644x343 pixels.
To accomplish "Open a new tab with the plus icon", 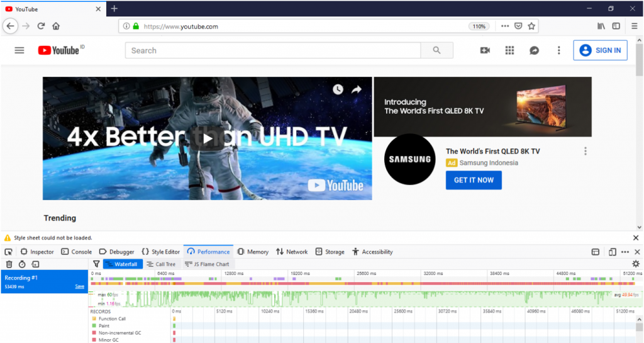I will pyautogui.click(x=114, y=9).
